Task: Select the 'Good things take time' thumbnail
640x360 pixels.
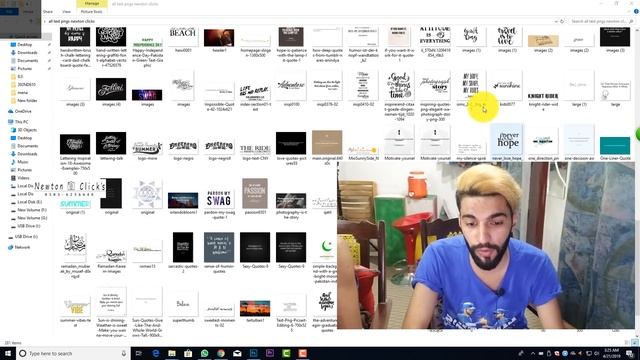Action: tap(399, 86)
